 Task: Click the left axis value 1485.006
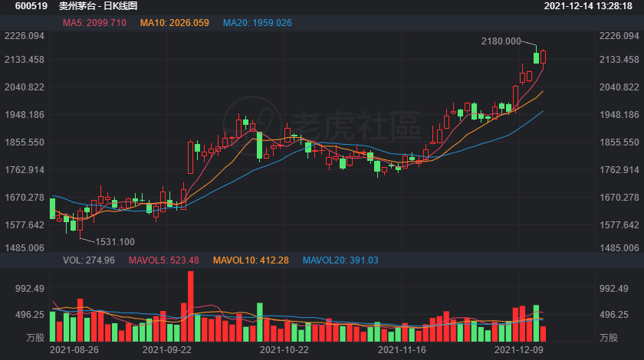point(25,248)
